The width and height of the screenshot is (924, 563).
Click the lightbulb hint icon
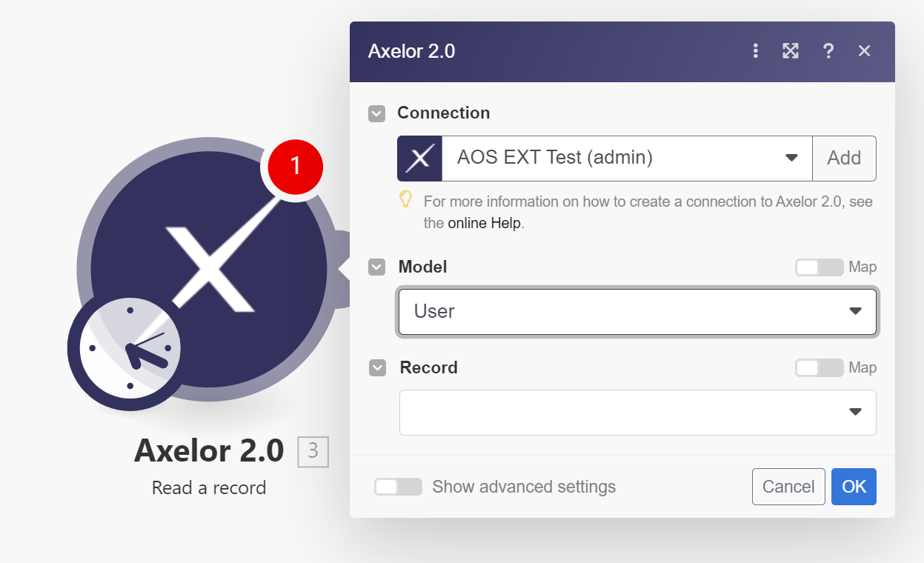405,199
